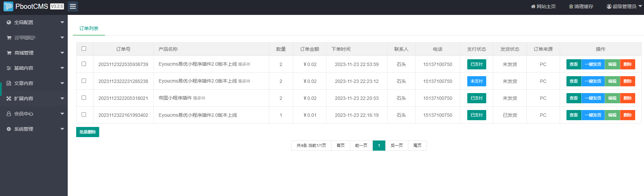This screenshot has height=196, width=644.
Task: Click the puzzle icon beside 扩展内容
Action: point(9,99)
